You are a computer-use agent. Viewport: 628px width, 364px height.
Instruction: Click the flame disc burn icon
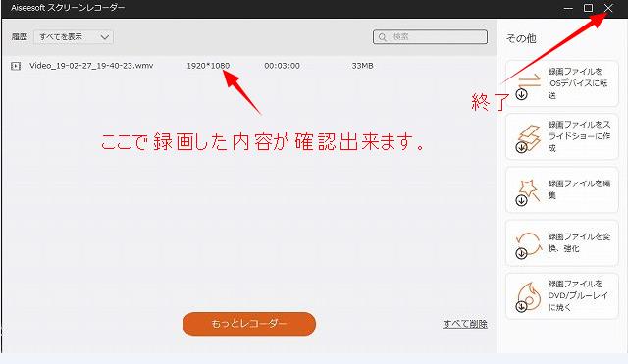pos(529,296)
